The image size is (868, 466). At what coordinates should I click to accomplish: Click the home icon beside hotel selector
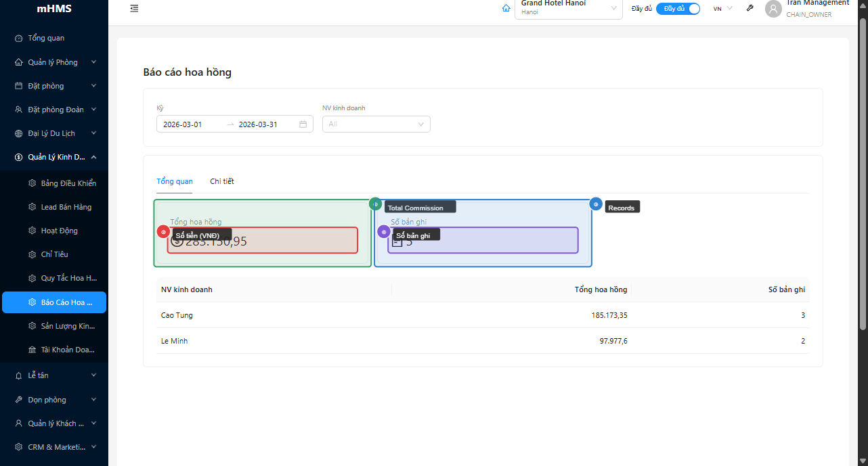(506, 9)
